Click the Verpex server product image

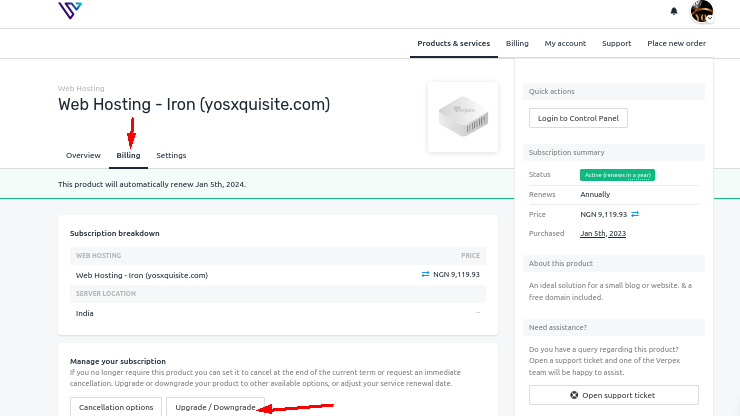tap(463, 117)
